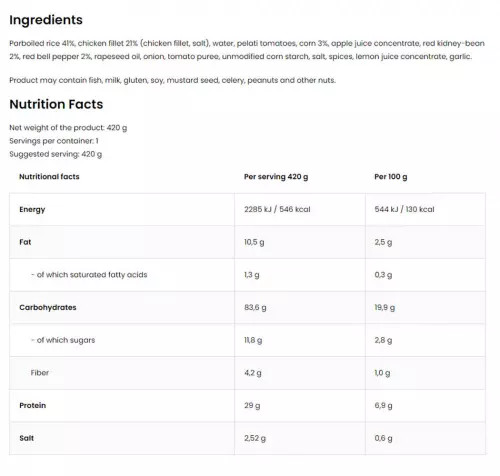Click the 2,52 g salt value
This screenshot has width=500, height=476.
(255, 438)
